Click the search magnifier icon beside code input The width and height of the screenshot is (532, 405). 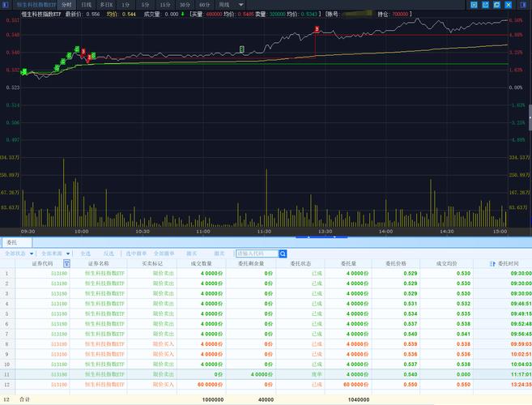pyautogui.click(x=283, y=254)
